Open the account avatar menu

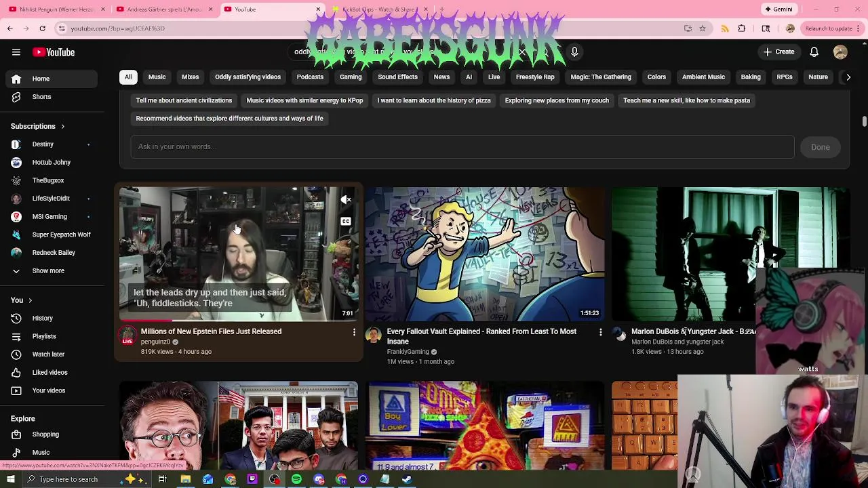[840, 52]
